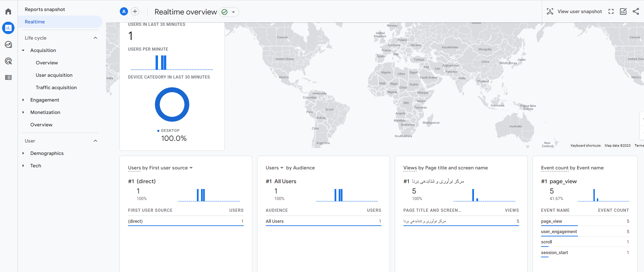The image size is (644, 272).
Task: Click the Desktop device donut chart
Action: (172, 104)
